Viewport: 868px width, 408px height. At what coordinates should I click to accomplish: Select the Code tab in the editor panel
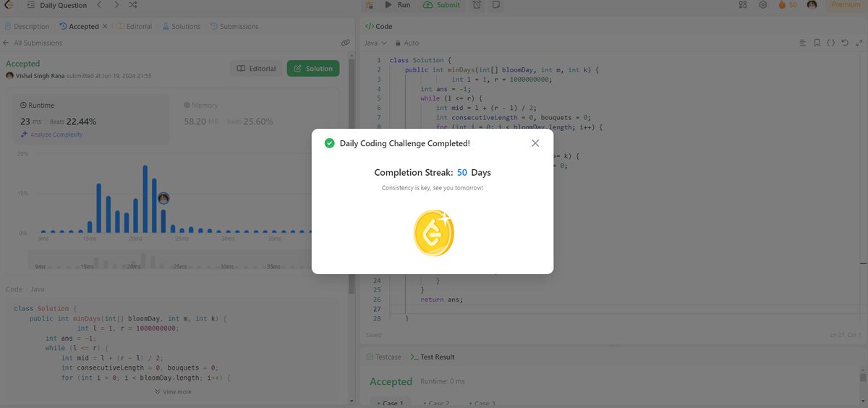(x=378, y=26)
